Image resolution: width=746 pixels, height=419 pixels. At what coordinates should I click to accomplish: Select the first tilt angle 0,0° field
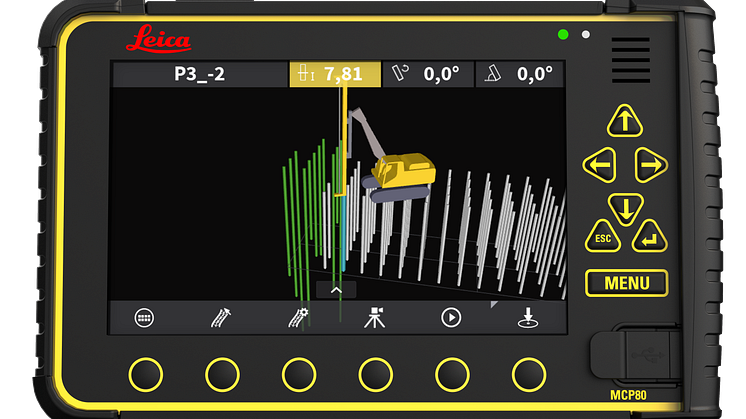click(x=428, y=74)
